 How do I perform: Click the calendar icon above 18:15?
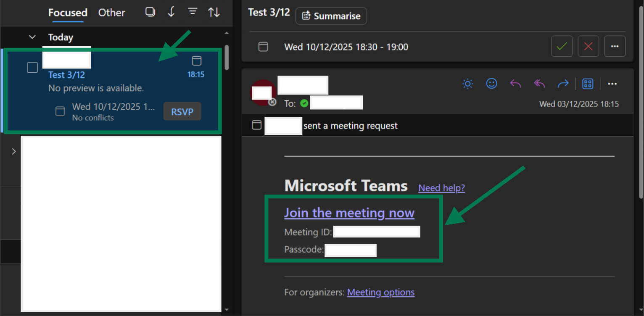pos(196,61)
